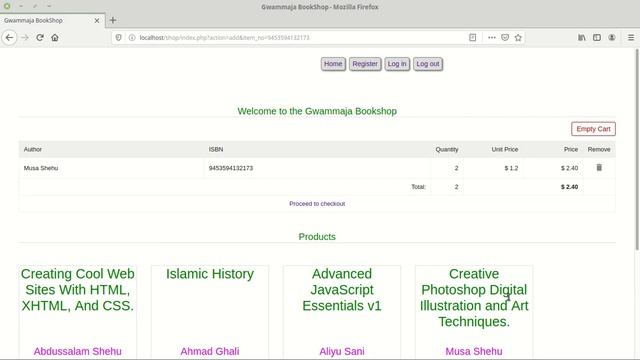Close the Gwammaja BookShop tab
The image size is (640, 360).
[97, 20]
